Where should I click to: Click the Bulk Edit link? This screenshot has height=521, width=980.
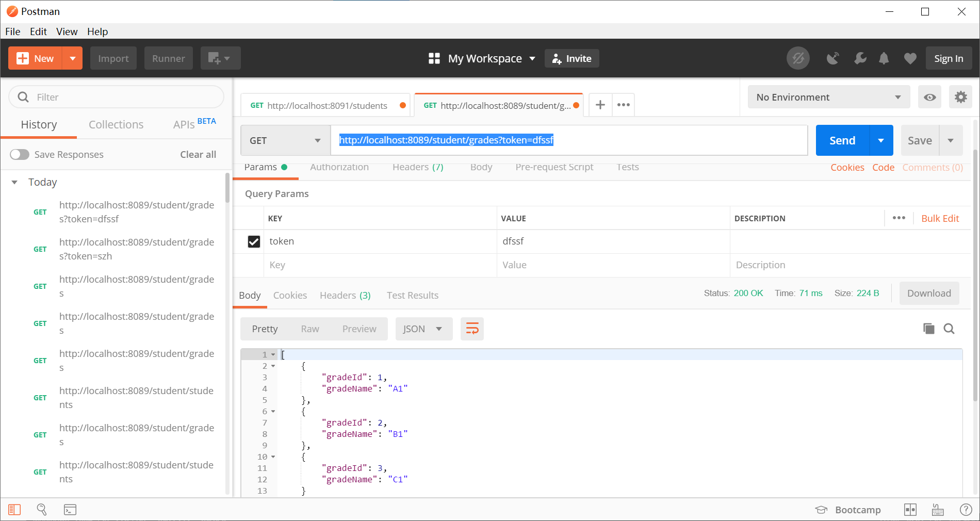[x=940, y=218]
